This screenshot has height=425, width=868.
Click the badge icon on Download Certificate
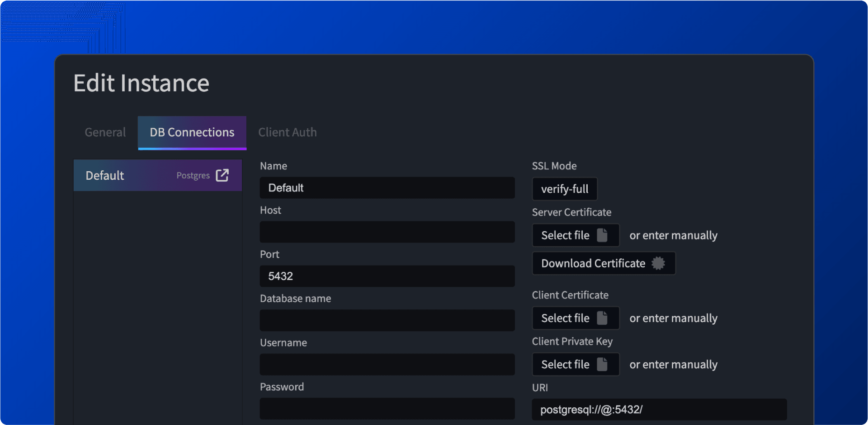[658, 263]
